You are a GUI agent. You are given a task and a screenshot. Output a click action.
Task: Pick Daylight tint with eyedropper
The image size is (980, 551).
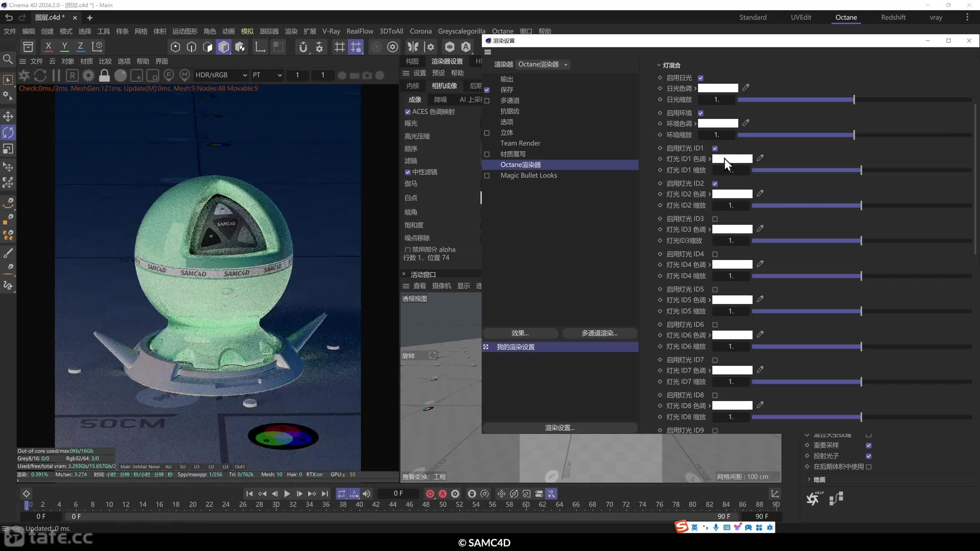coord(746,88)
